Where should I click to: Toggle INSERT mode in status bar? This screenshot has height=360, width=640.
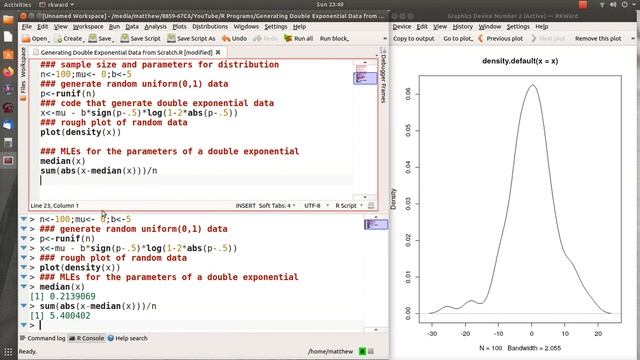(x=245, y=206)
